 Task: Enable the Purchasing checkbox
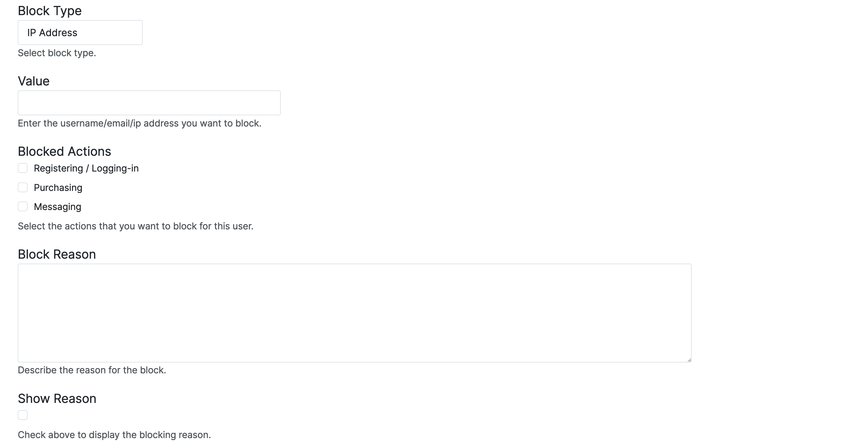[23, 187]
